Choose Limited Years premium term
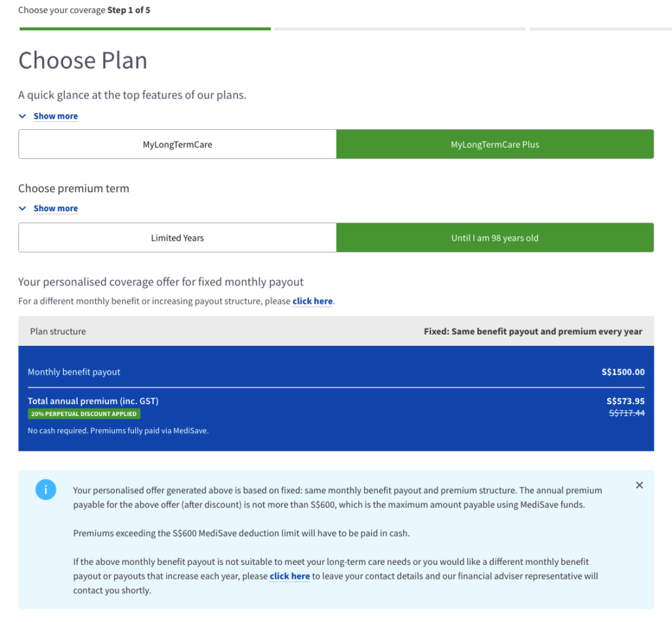The height and width of the screenshot is (622, 672). 177,238
